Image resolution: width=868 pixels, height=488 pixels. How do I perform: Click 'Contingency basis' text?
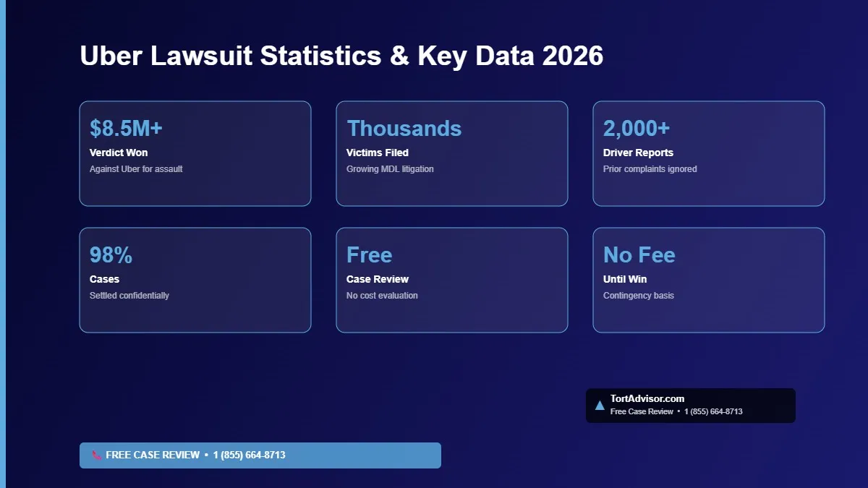(x=639, y=296)
